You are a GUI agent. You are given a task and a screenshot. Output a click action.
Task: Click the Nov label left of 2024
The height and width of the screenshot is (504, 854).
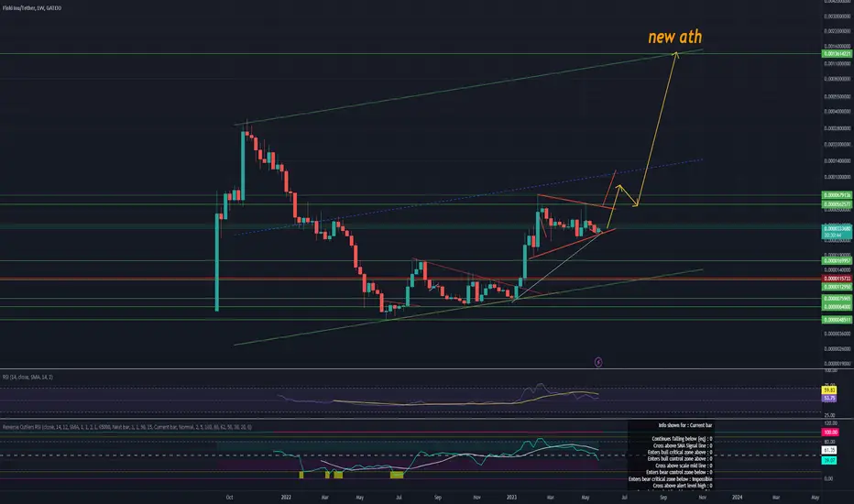coord(703,497)
